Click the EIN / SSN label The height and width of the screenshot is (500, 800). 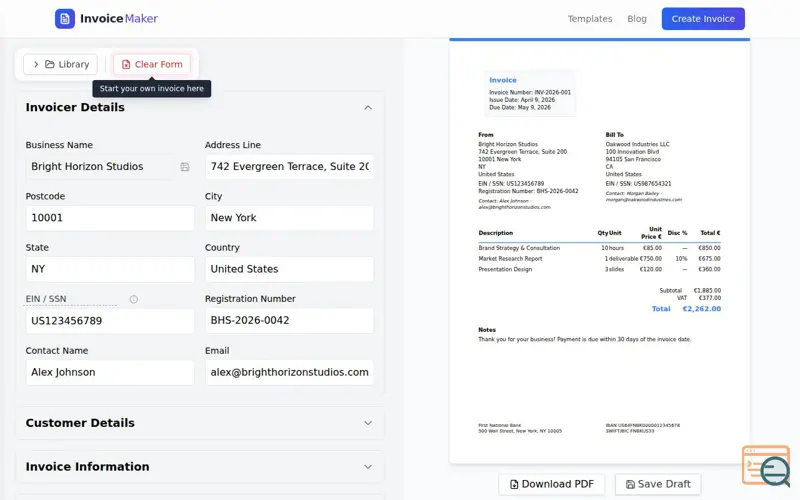coord(46,299)
